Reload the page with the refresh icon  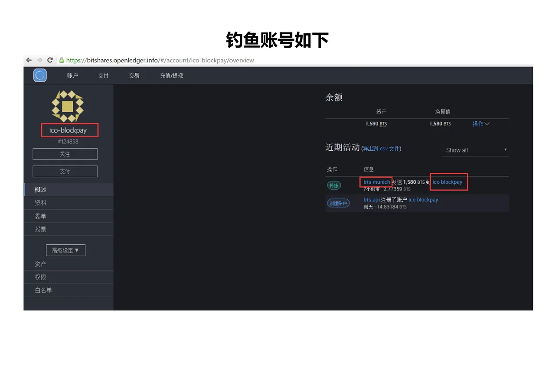50,60
